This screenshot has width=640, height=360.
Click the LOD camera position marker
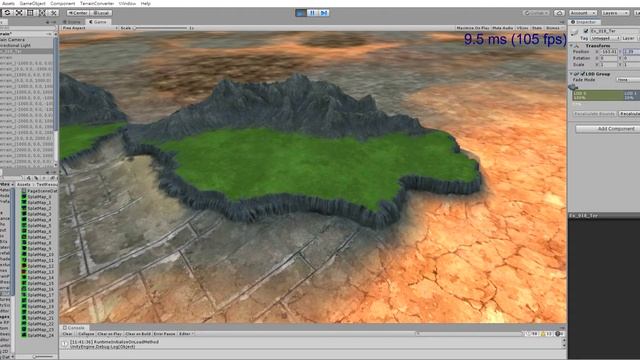tap(573, 87)
